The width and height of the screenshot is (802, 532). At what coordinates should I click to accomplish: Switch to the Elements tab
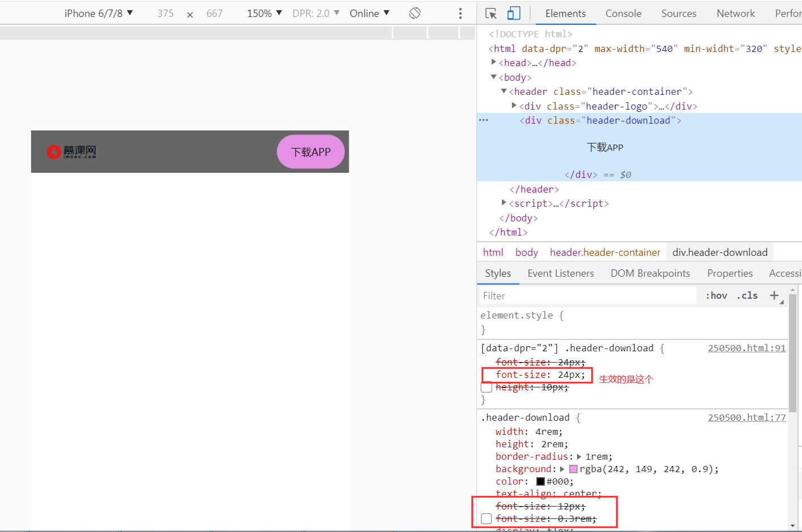pyautogui.click(x=565, y=14)
